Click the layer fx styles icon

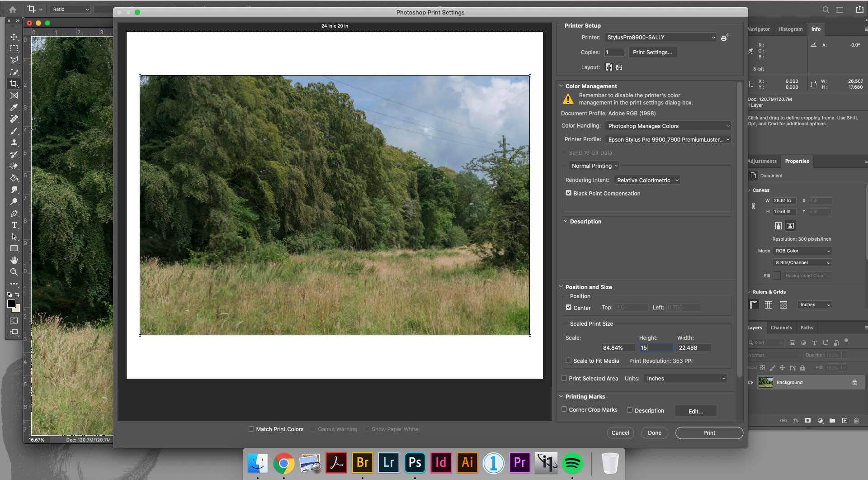coord(796,420)
